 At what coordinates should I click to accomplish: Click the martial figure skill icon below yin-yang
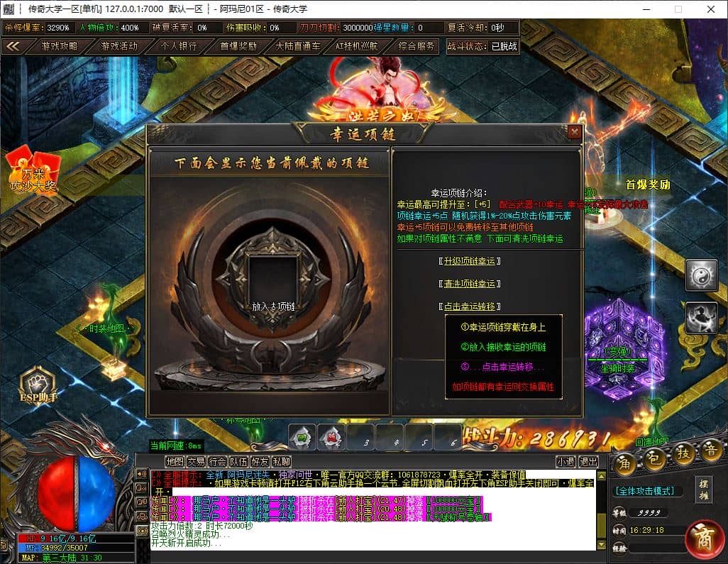(x=702, y=318)
